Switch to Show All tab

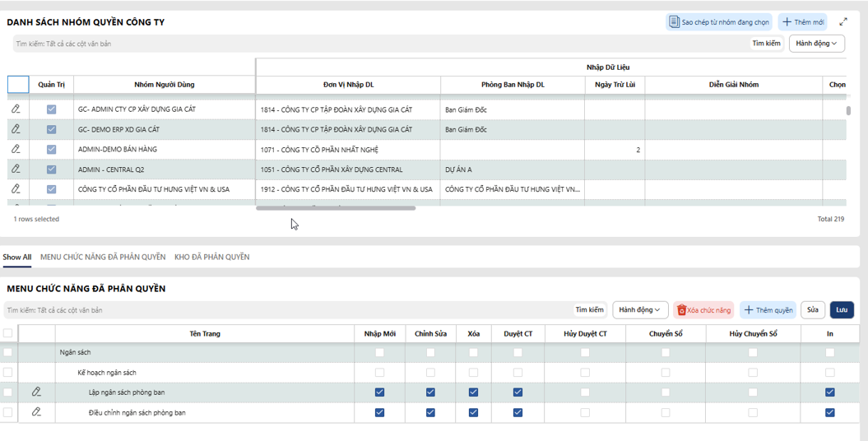coord(16,257)
